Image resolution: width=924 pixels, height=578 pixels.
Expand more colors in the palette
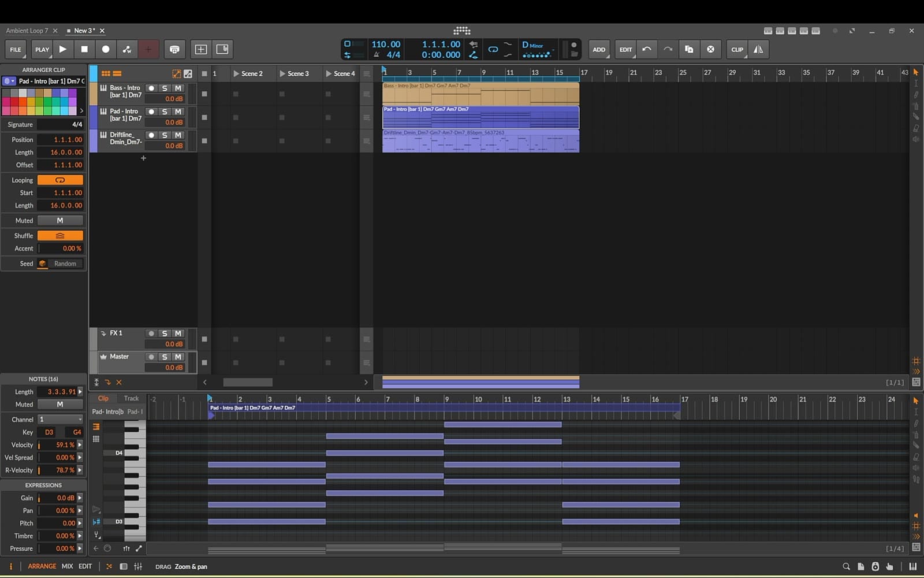[x=81, y=110]
